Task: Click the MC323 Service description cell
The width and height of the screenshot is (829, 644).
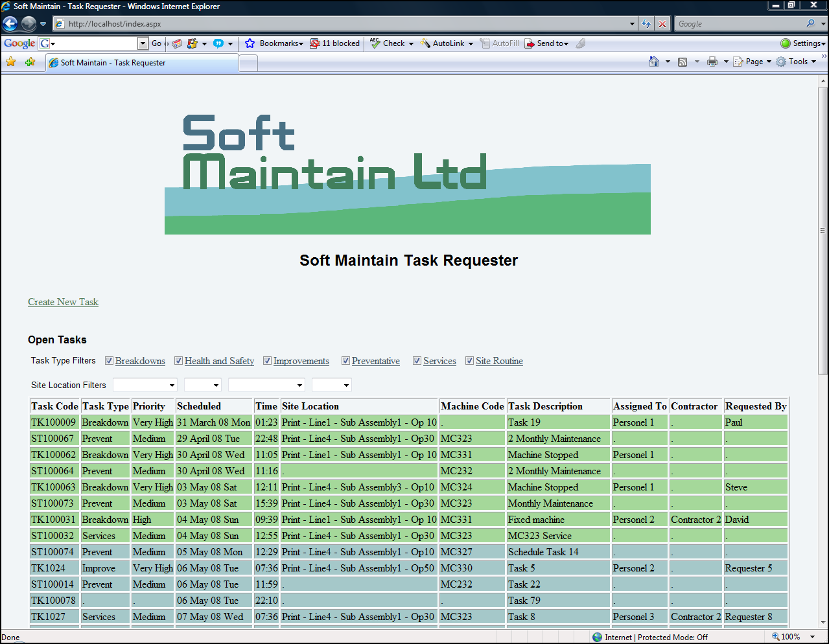Action: 558,536
